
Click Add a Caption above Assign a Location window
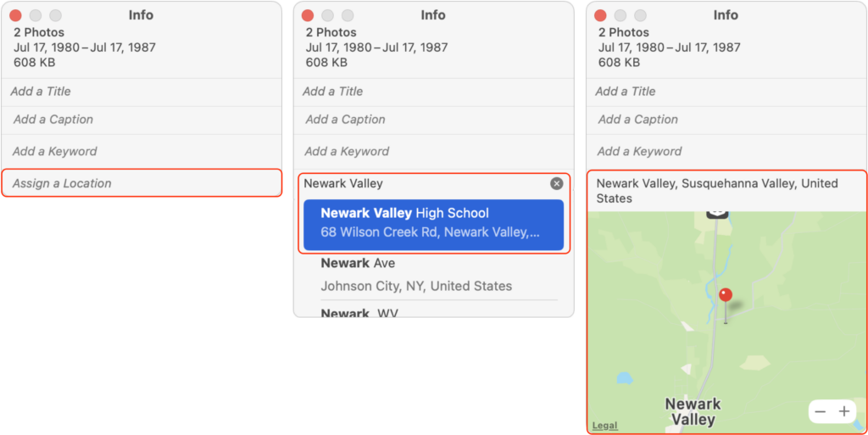142,120
